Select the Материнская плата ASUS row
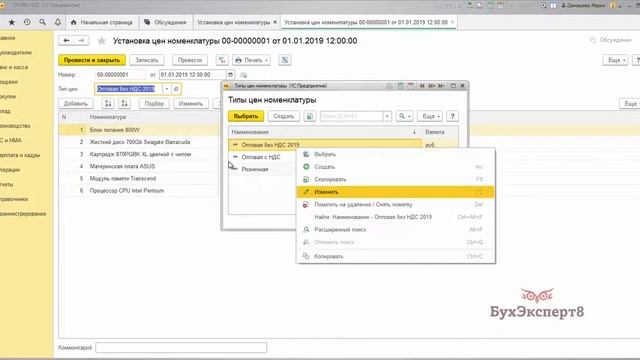The image size is (640, 360). coord(139,166)
